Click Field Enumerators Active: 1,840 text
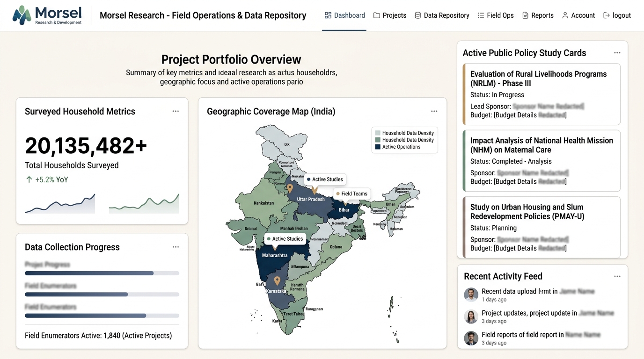 [98, 335]
